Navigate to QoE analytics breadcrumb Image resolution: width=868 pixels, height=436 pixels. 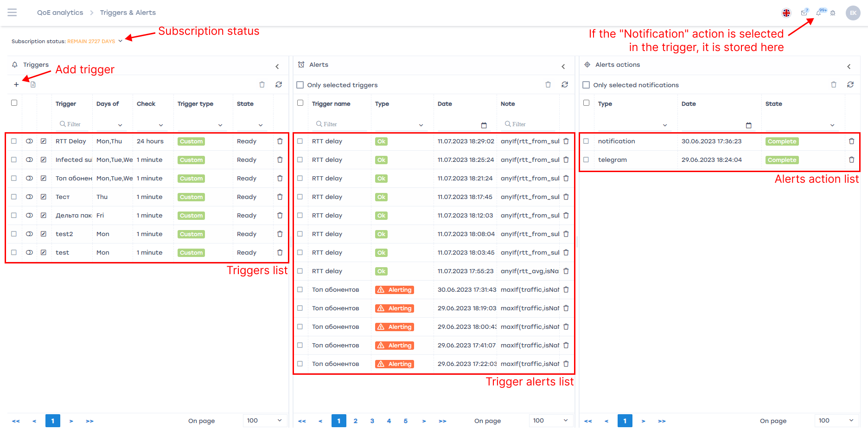[x=60, y=13]
